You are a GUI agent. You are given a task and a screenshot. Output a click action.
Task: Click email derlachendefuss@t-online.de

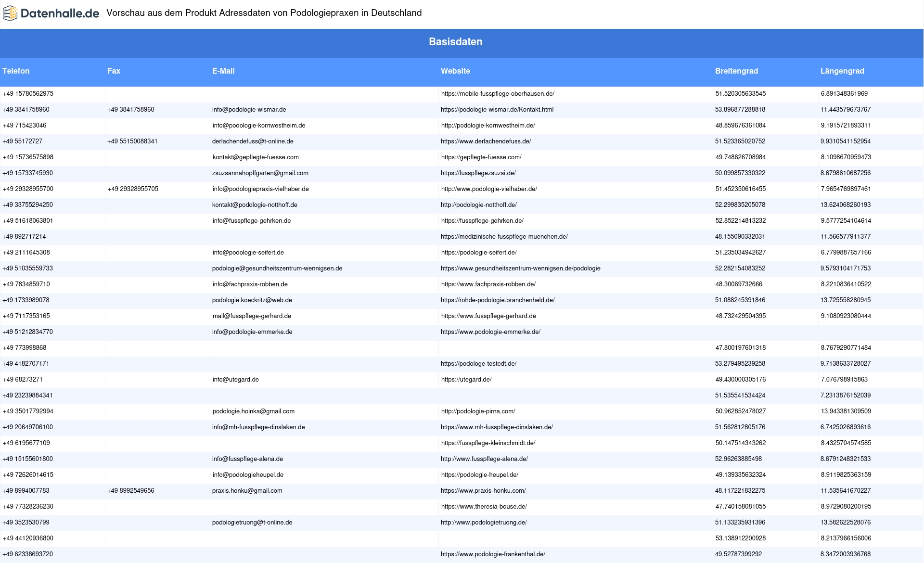click(253, 141)
